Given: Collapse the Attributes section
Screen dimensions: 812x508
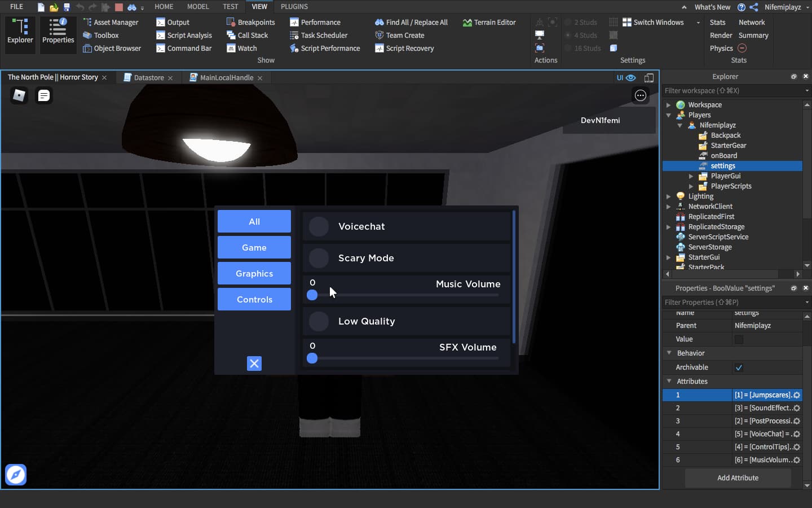Looking at the screenshot, I should pos(669,382).
